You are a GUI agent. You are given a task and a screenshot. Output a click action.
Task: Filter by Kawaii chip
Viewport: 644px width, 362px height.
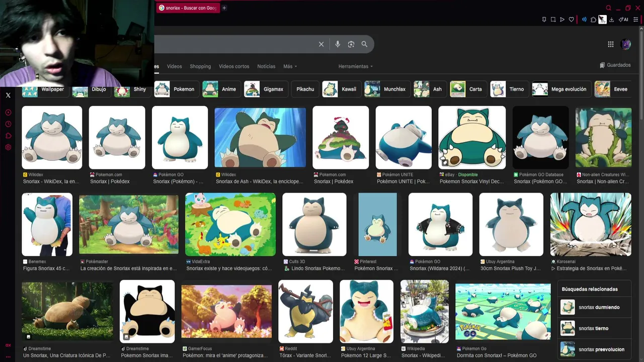(341, 89)
